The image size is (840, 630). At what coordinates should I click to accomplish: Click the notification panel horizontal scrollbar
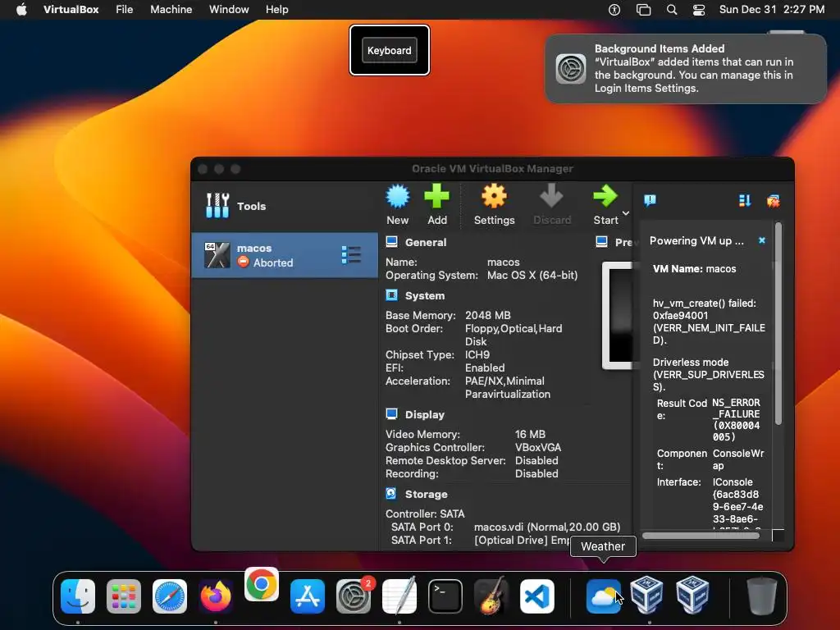point(701,535)
